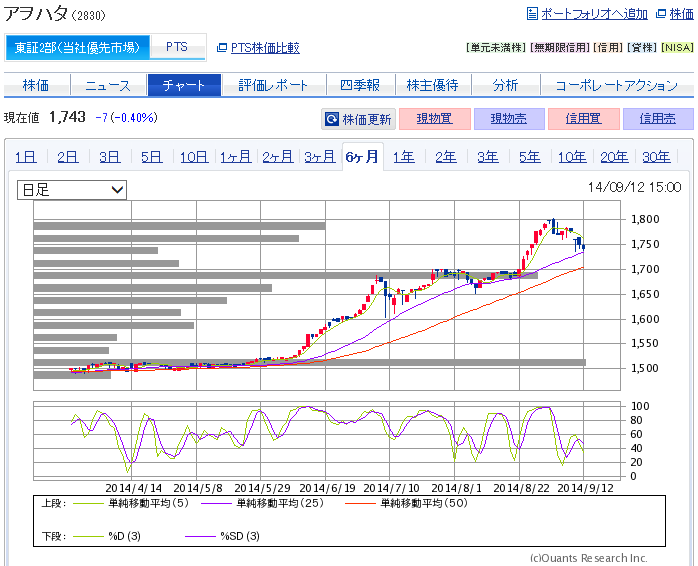This screenshot has height=566, width=698.
Task: Click the %D (3) legend entry
Action: pos(107,536)
